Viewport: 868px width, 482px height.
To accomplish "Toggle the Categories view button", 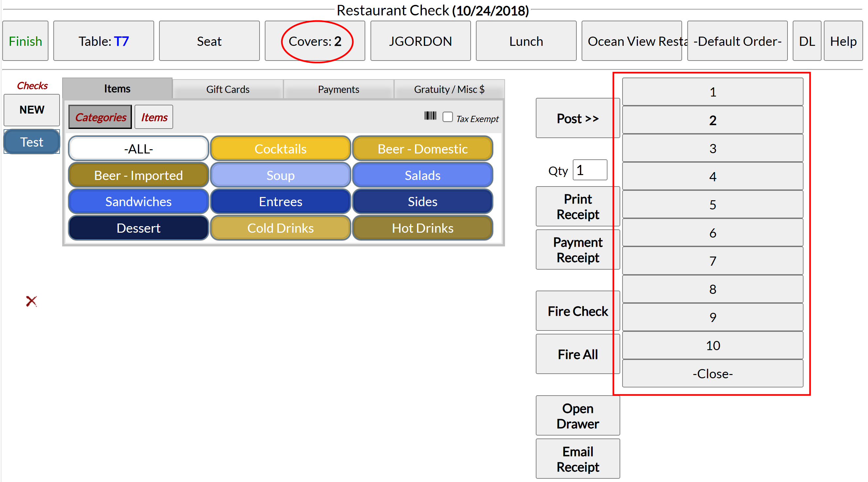I will 100,117.
